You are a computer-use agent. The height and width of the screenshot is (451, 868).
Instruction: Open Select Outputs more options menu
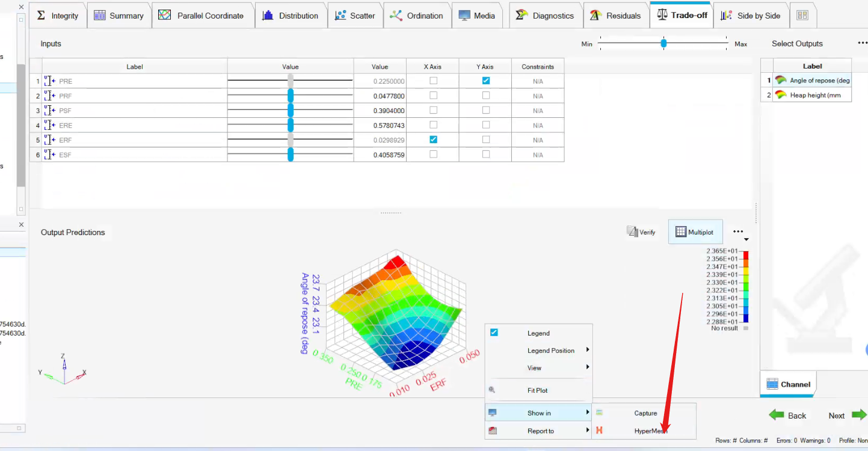(863, 43)
